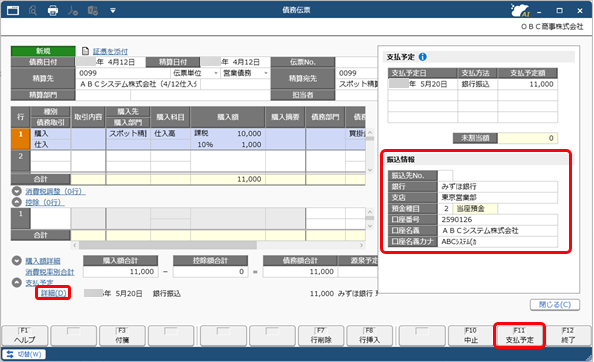Click 控除 (0行) link
This screenshot has height=362, width=594.
pos(45,202)
